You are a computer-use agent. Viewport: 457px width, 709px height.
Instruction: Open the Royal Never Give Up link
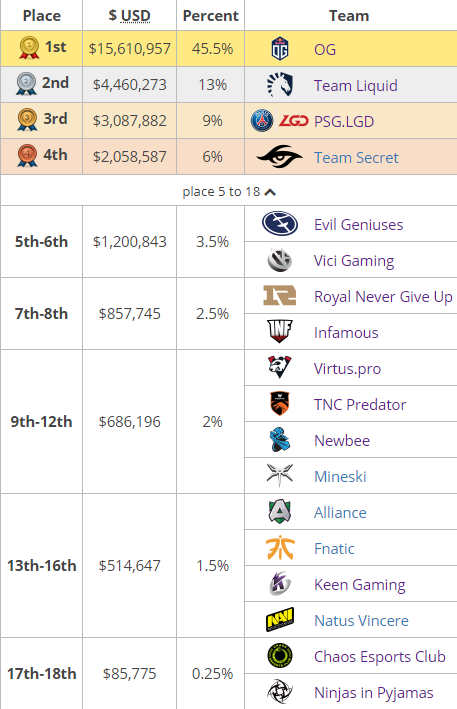click(x=383, y=297)
